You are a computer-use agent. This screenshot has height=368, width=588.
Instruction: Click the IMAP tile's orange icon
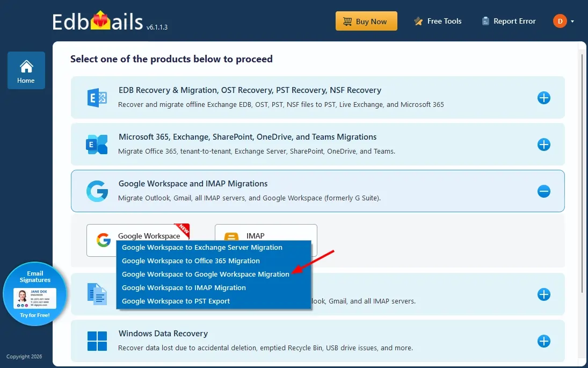point(231,236)
